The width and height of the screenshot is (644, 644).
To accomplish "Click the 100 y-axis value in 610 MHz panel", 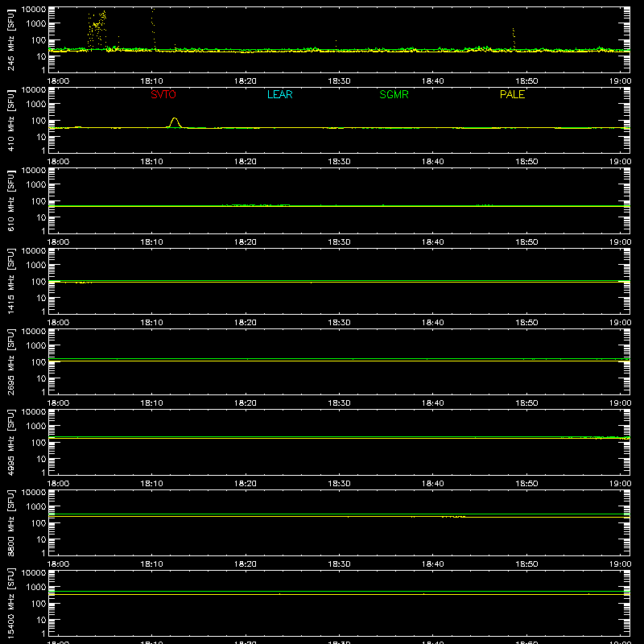I will click(x=39, y=200).
